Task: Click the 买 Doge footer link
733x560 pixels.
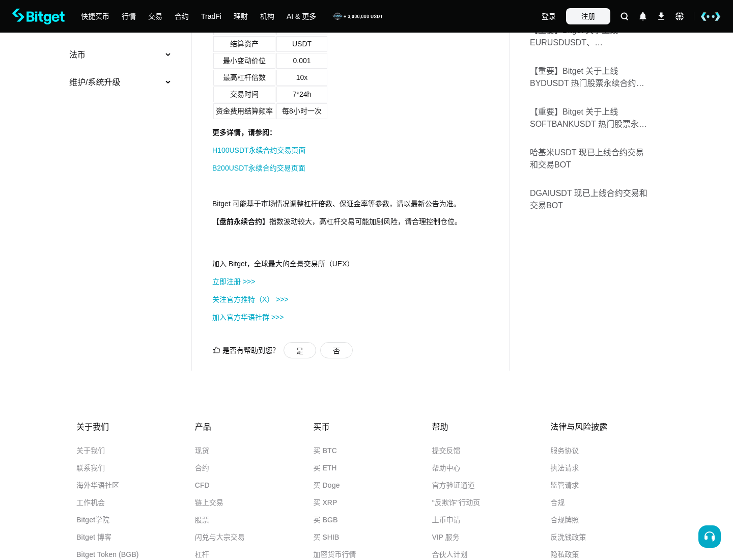Action: click(x=327, y=485)
